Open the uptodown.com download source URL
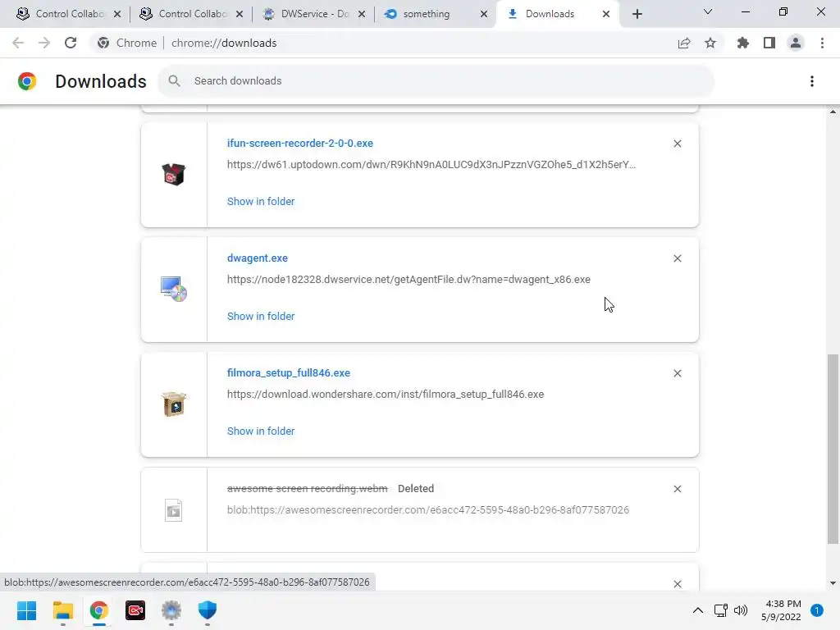Viewport: 840px width, 630px height. [x=431, y=164]
